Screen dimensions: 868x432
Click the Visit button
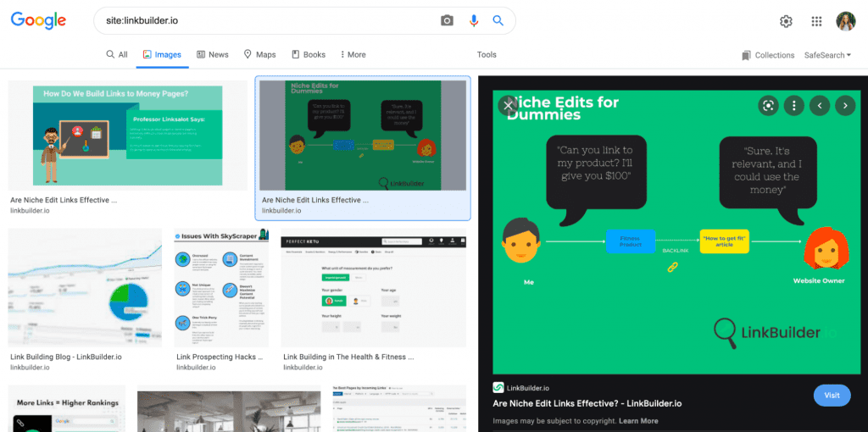click(832, 396)
